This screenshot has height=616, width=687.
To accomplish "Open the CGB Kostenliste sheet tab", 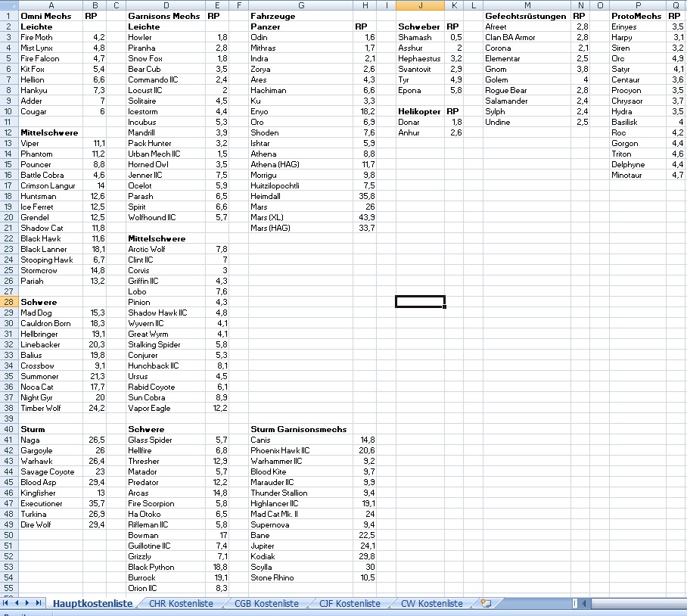I will click(x=266, y=603).
